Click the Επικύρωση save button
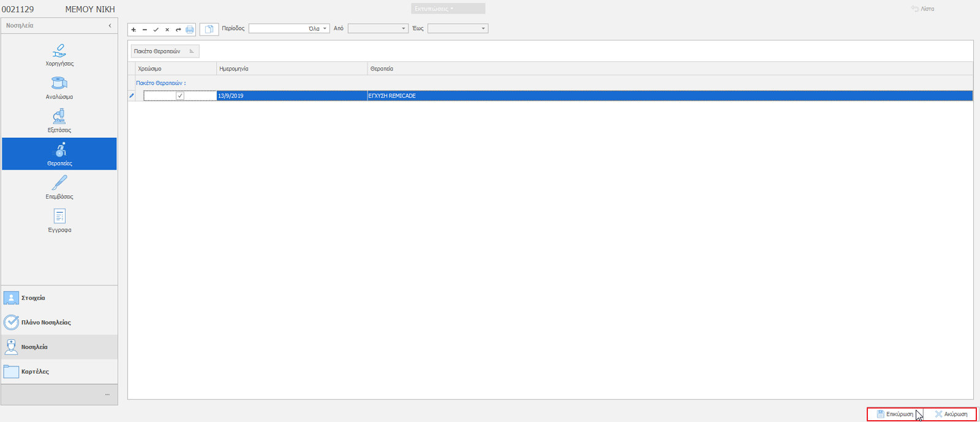The image size is (980, 422). tap(895, 415)
